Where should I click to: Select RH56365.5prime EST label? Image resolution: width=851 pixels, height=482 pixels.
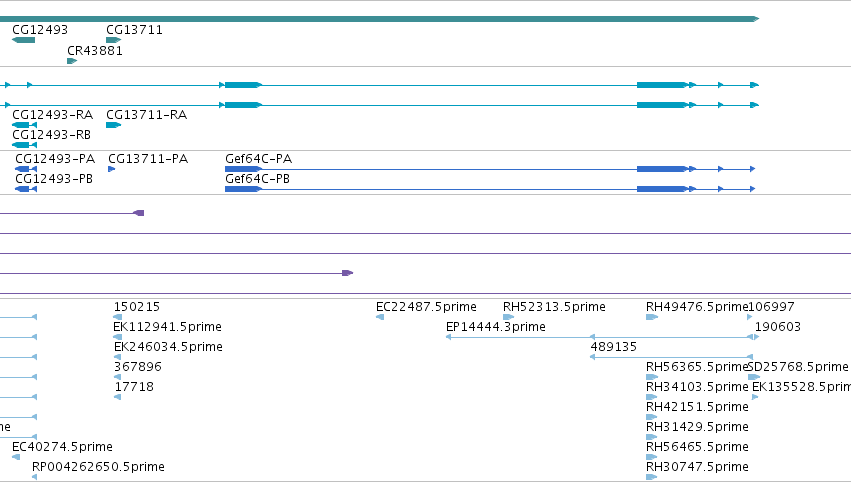pos(697,367)
